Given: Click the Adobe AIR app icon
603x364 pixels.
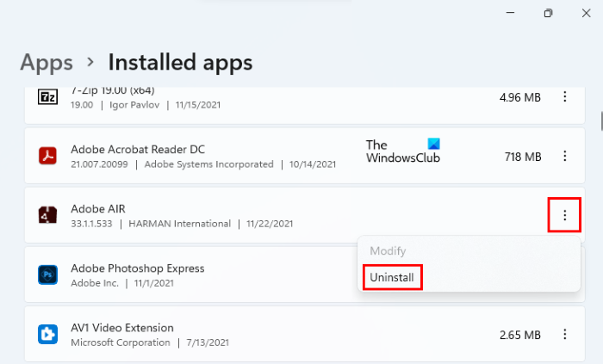Looking at the screenshot, I should 47,215.
